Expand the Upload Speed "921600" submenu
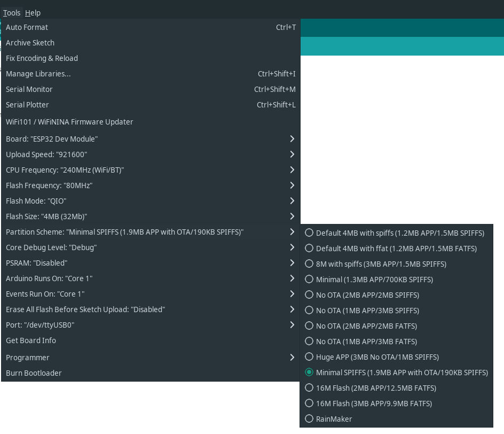Image resolution: width=504 pixels, height=434 pixels. 151,154
